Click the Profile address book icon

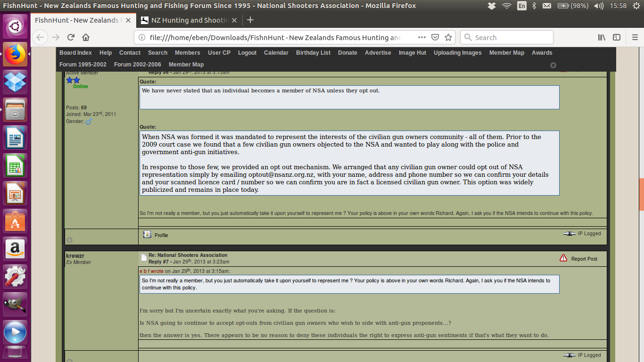coord(147,234)
